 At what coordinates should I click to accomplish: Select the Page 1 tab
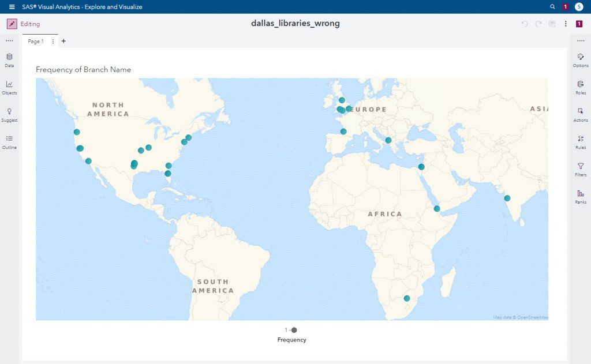click(36, 41)
